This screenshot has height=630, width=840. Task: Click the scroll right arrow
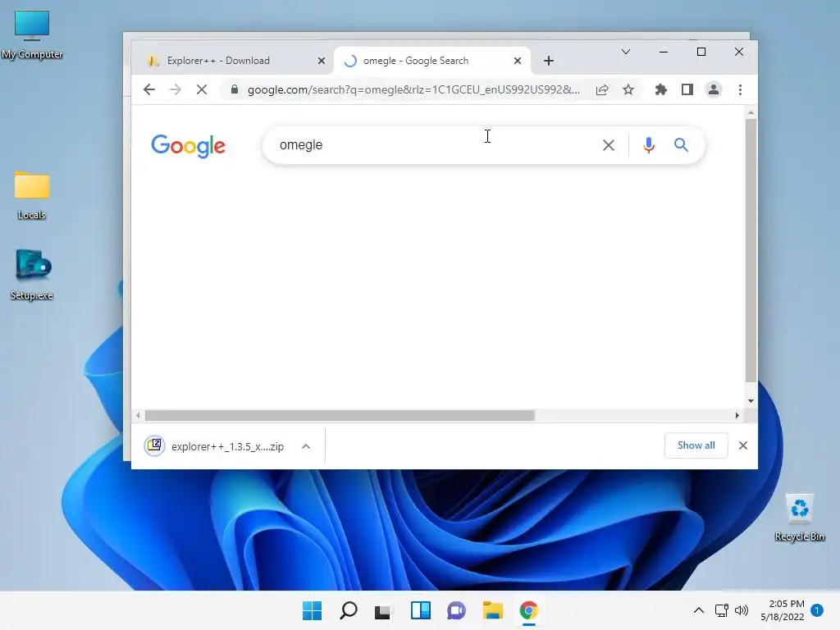pos(737,415)
